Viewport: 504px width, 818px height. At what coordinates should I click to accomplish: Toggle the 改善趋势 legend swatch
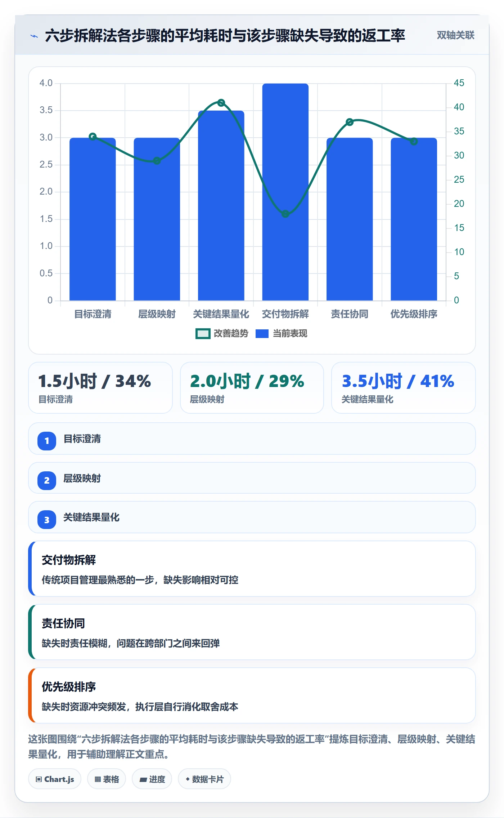pos(203,334)
